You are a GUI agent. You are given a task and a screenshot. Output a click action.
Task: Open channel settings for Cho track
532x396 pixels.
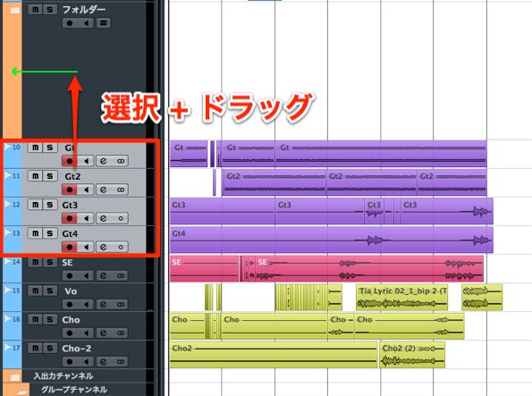(104, 333)
